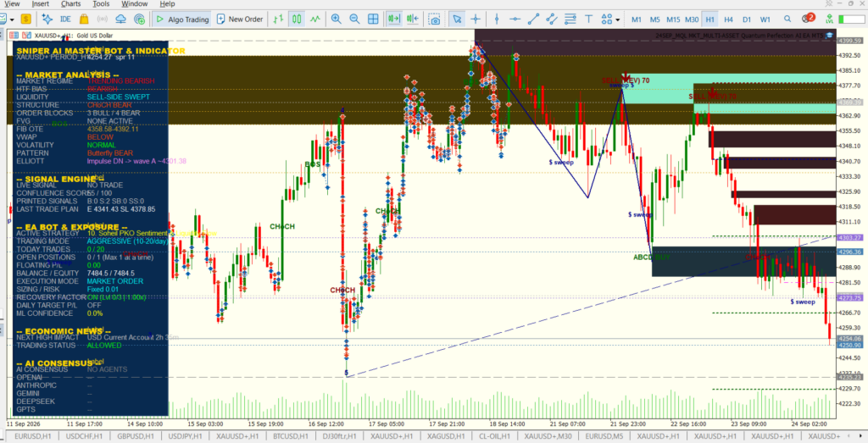868x443 pixels.
Task: Select the Fibonacci retracement tool
Action: point(570,19)
